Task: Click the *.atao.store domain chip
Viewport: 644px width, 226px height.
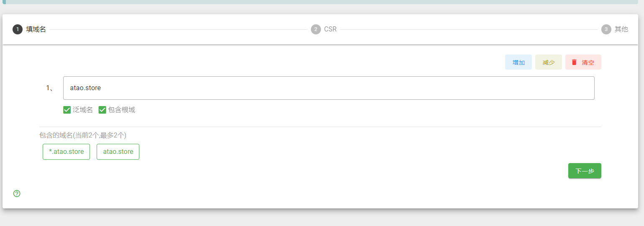Action: 66,152
